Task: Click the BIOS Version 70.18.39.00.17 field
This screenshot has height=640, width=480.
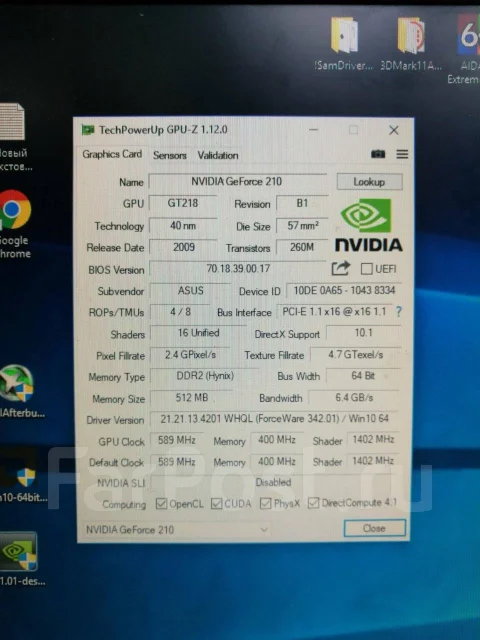Action: [x=238, y=269]
